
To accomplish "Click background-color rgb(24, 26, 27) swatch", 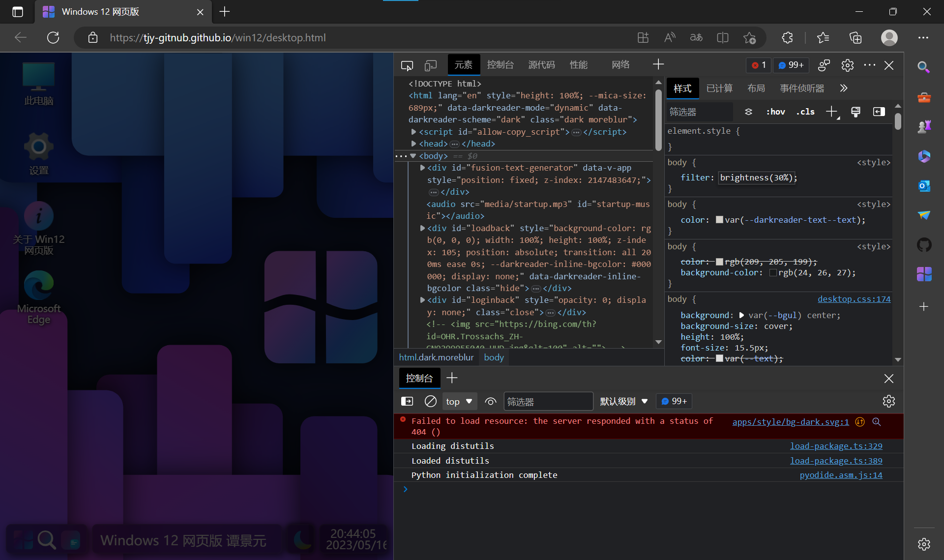I will 773,273.
